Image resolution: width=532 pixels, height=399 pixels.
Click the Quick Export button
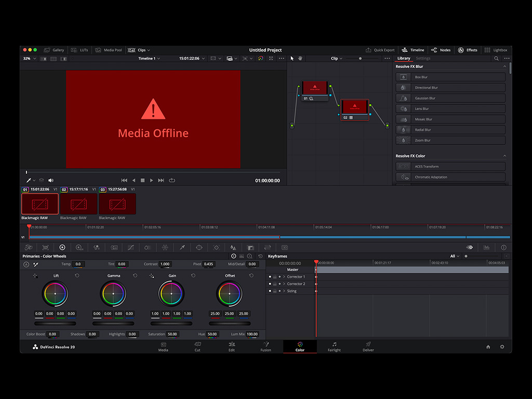pos(380,50)
